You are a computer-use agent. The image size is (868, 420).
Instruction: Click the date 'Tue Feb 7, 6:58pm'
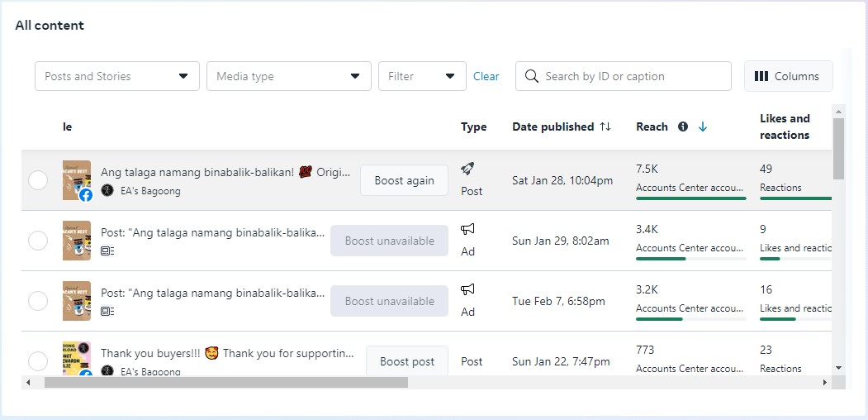[558, 302]
